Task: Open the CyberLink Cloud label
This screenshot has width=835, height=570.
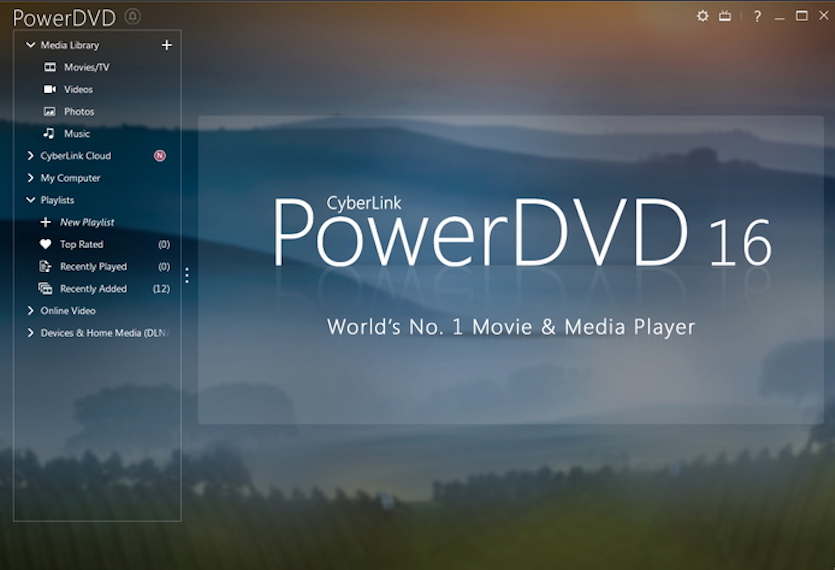Action: click(76, 156)
